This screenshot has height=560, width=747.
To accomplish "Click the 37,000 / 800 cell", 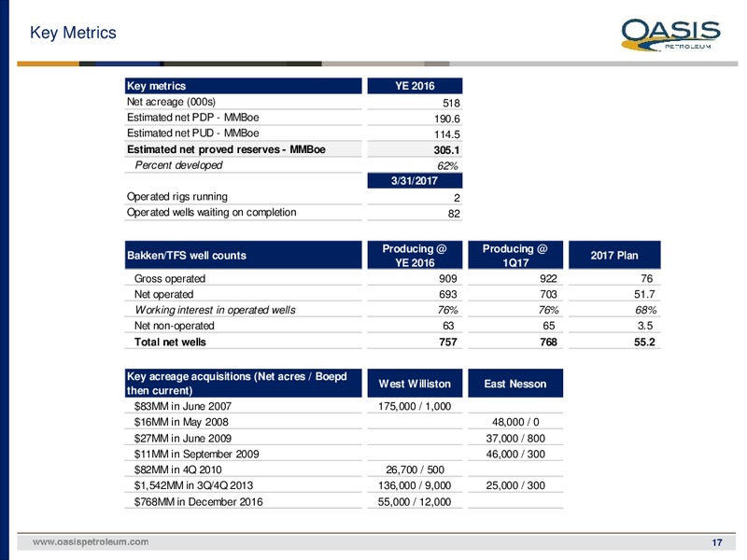I will click(515, 438).
